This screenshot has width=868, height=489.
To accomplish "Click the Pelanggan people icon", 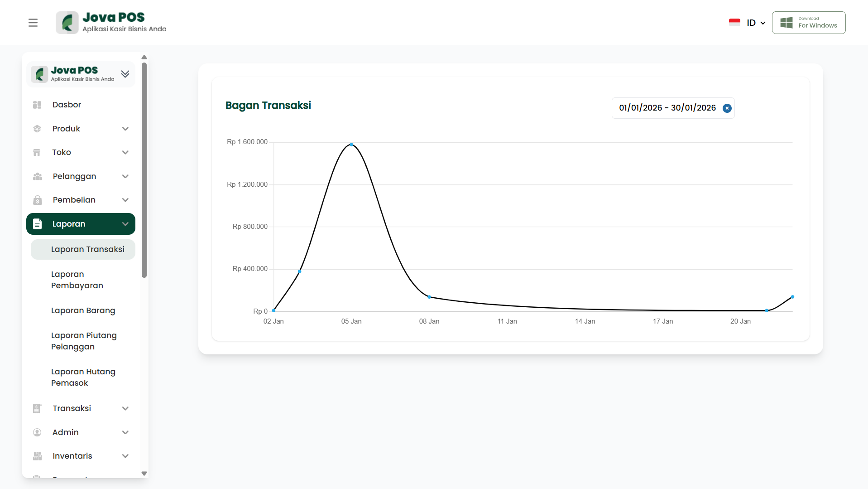I will 37,176.
